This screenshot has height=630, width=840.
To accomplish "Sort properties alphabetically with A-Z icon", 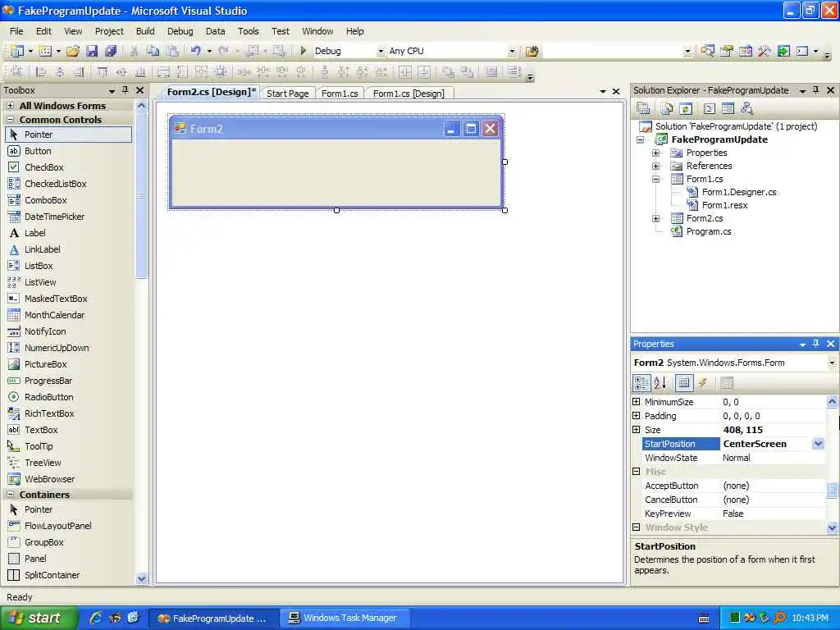I will click(x=660, y=382).
